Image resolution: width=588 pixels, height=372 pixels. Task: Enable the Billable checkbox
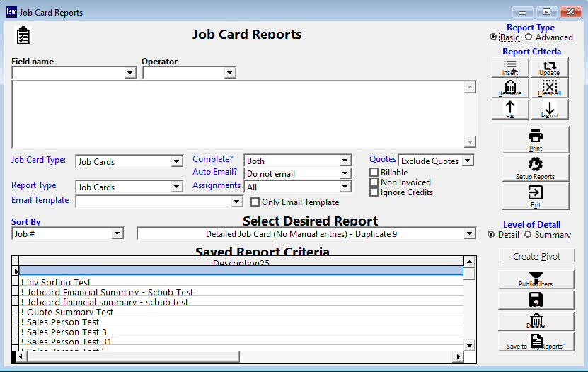pos(374,173)
